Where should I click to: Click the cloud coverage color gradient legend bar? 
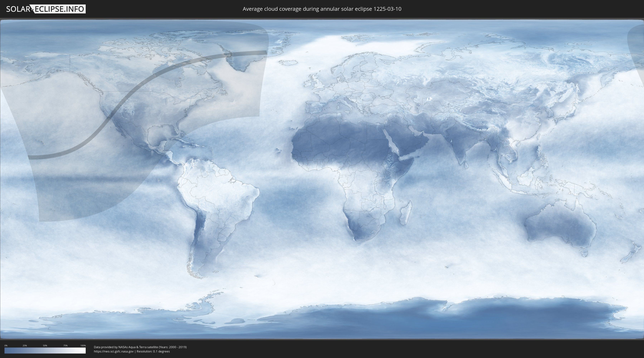pos(45,350)
